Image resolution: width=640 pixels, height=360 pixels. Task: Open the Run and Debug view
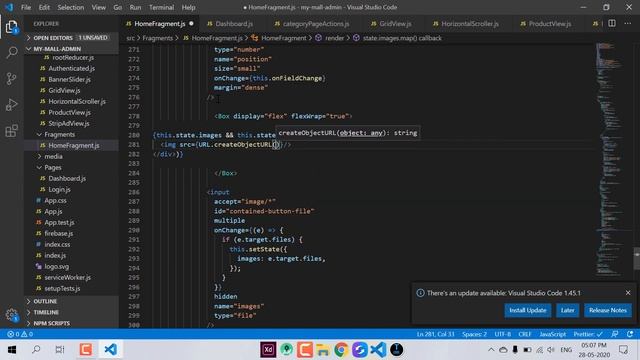[12, 104]
